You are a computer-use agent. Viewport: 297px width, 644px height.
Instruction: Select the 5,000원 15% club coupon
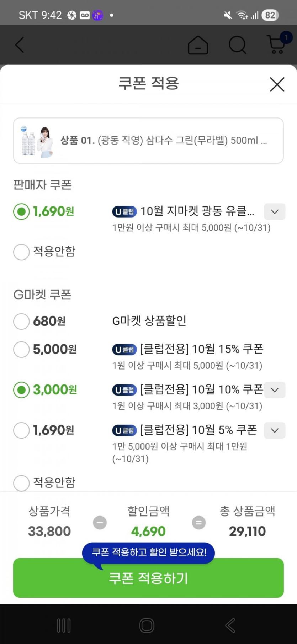[21, 350]
